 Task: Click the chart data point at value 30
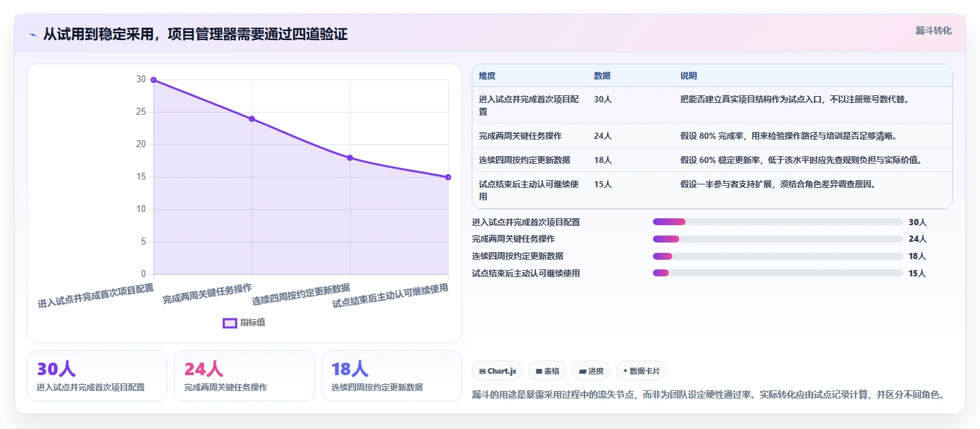[x=154, y=80]
